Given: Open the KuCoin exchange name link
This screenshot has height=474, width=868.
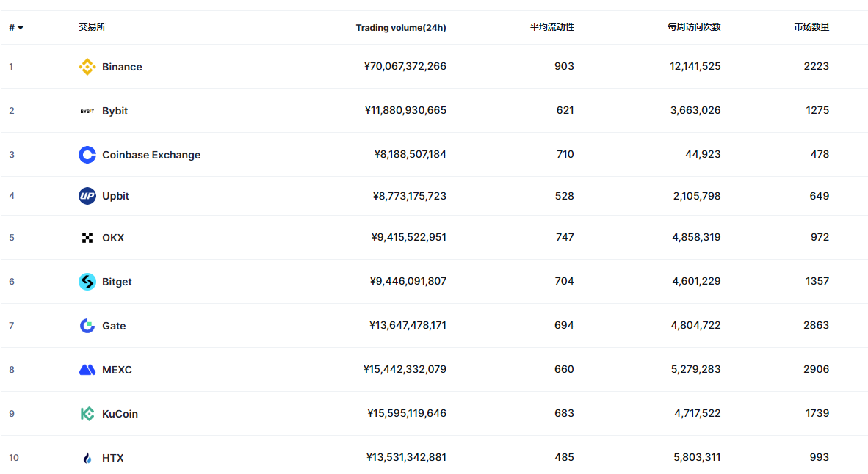Looking at the screenshot, I should pyautogui.click(x=120, y=414).
